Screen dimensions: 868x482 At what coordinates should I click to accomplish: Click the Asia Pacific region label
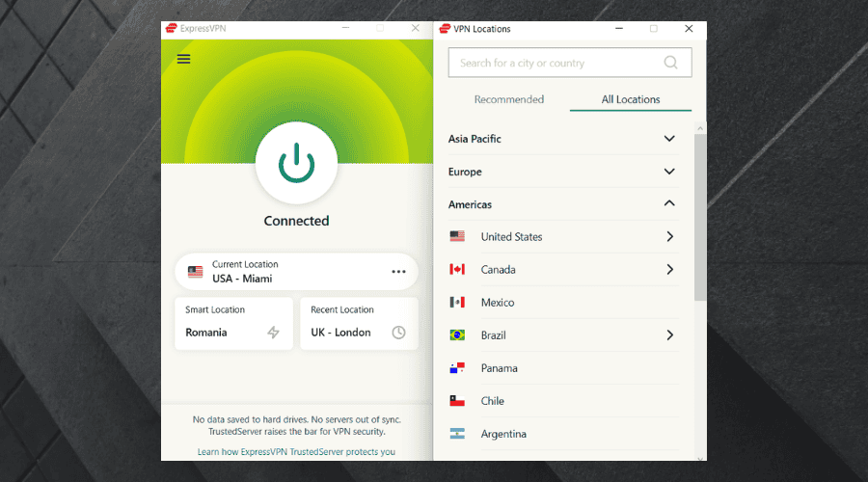(x=475, y=139)
